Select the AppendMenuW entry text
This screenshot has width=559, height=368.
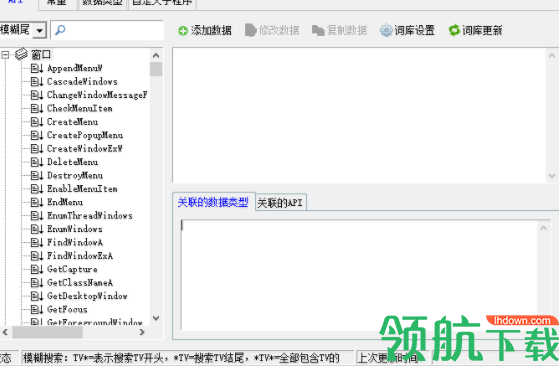75,68
